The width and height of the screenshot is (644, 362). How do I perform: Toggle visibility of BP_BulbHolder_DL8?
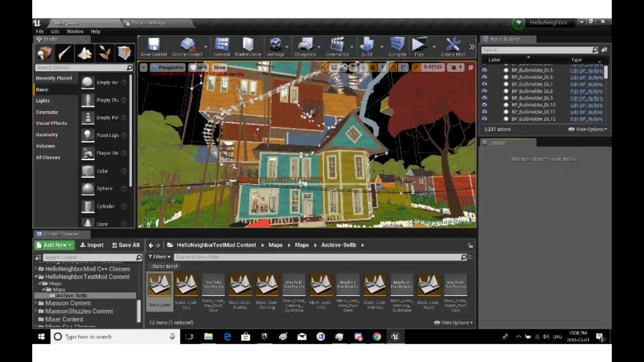(485, 91)
